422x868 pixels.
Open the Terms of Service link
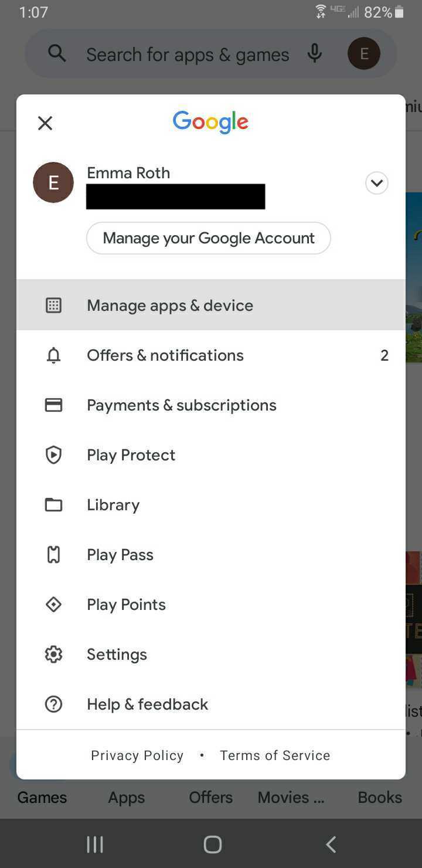point(275,755)
